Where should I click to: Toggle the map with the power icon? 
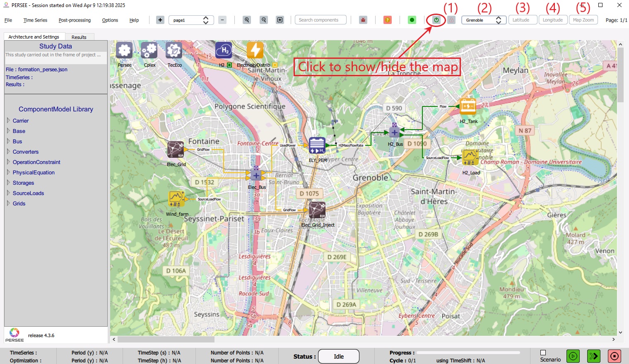pos(436,20)
